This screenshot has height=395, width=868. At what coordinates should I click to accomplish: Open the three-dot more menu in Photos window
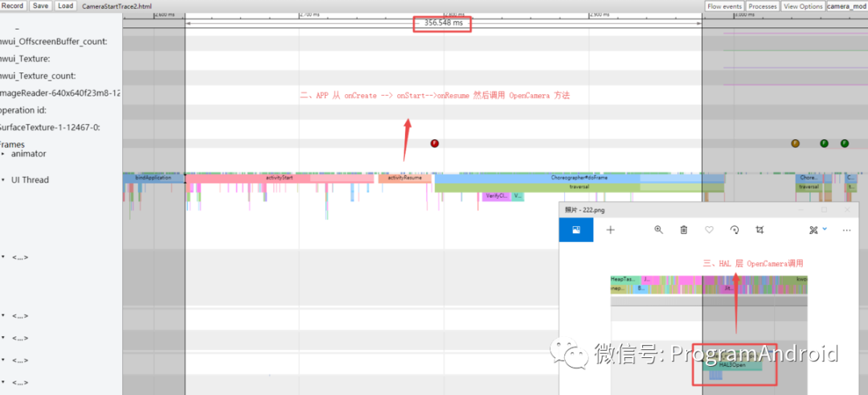(846, 230)
